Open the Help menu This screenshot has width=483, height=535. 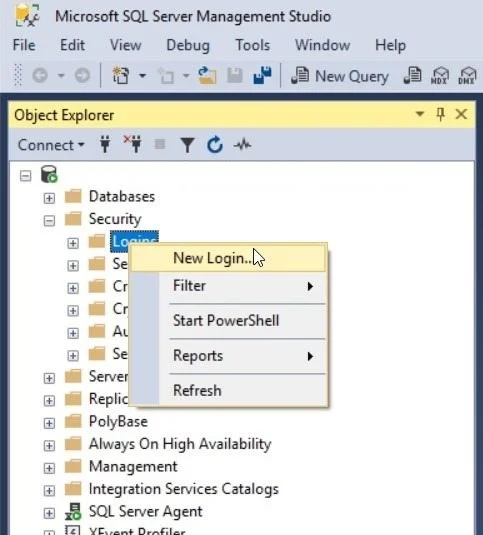point(391,46)
